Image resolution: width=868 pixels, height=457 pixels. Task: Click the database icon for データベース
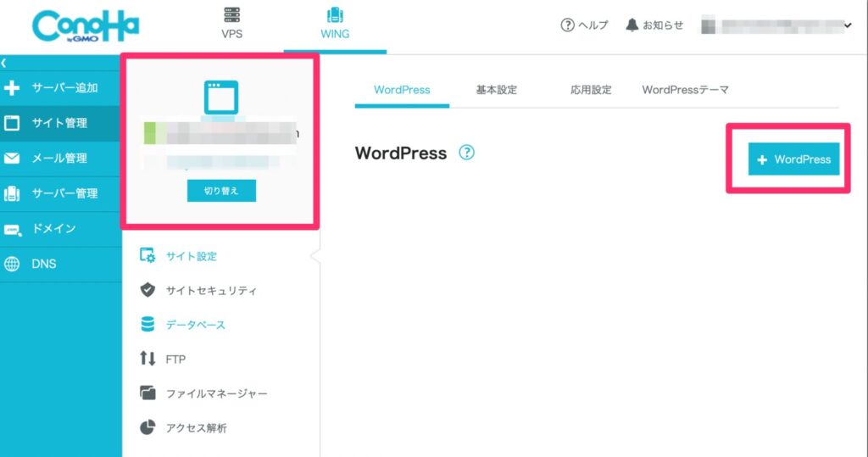point(147,324)
